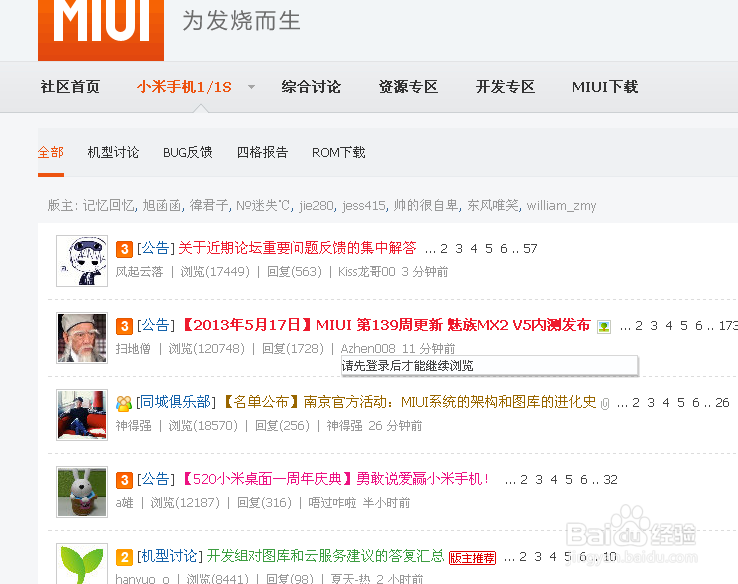This screenshot has width=738, height=584.
Task: Click the [公告] tag of 关于近期论坛 thread
Action: [156, 248]
